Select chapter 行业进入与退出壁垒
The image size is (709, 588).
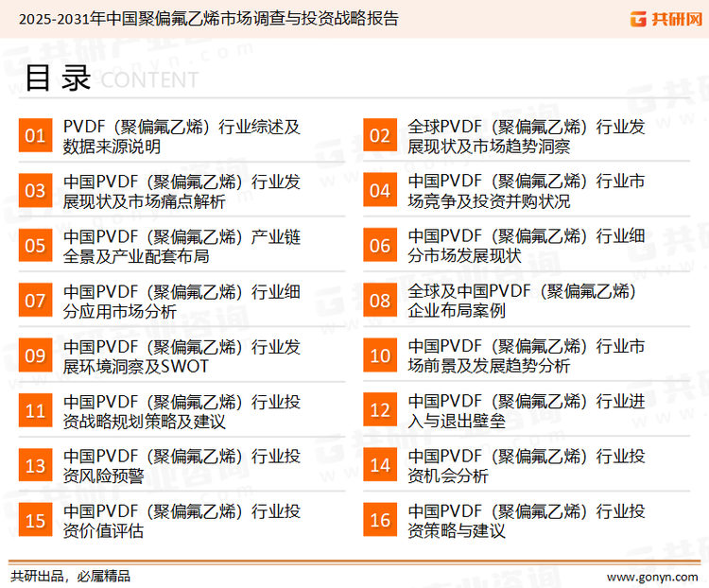526,411
